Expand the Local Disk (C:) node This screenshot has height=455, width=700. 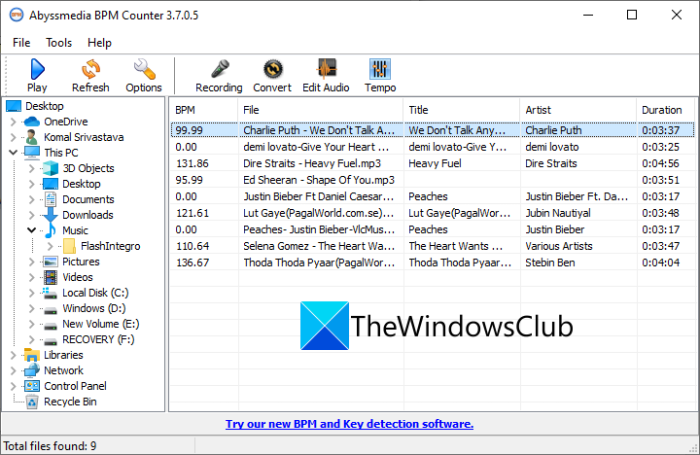(x=32, y=293)
